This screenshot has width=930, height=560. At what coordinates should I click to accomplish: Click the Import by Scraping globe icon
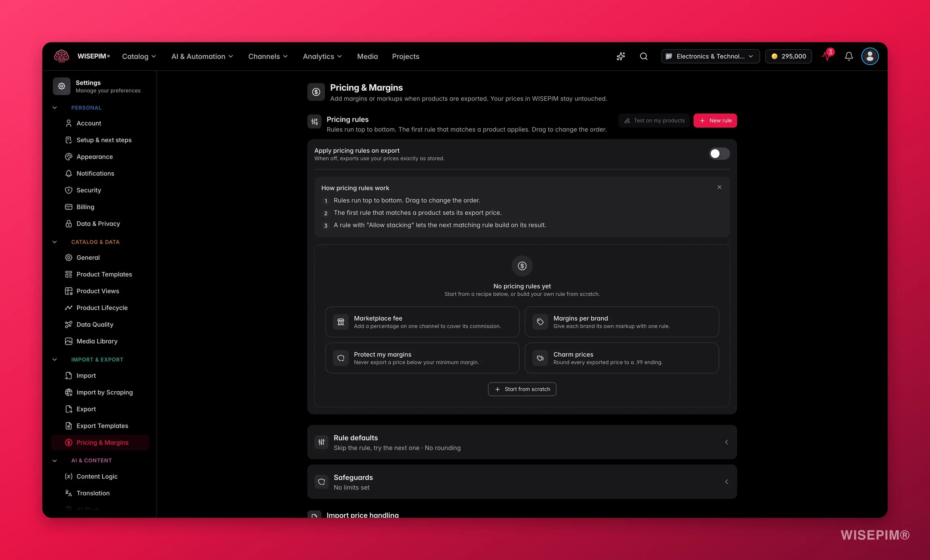click(69, 392)
